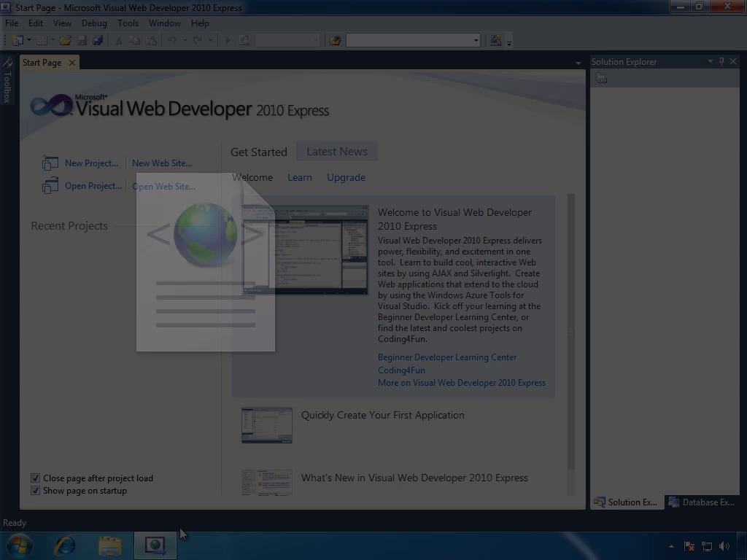Click the icon beside Open Project link
747x560 pixels.
50,186
